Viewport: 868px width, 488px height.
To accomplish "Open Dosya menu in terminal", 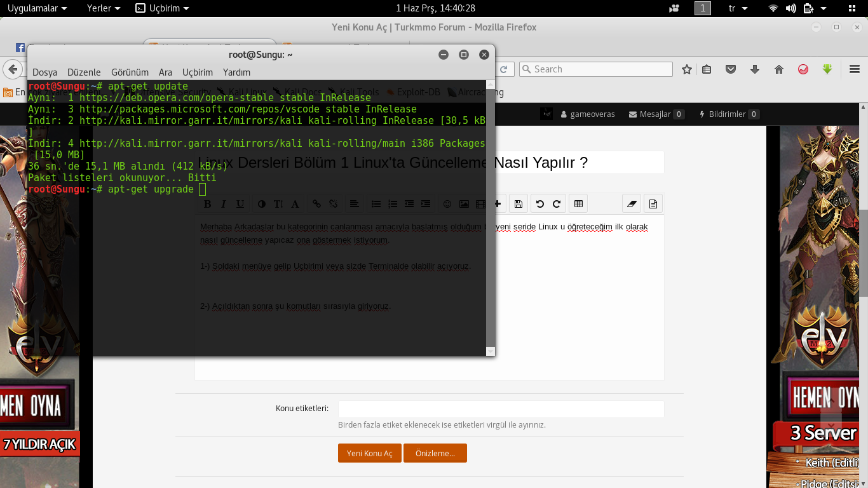I will coord(44,72).
